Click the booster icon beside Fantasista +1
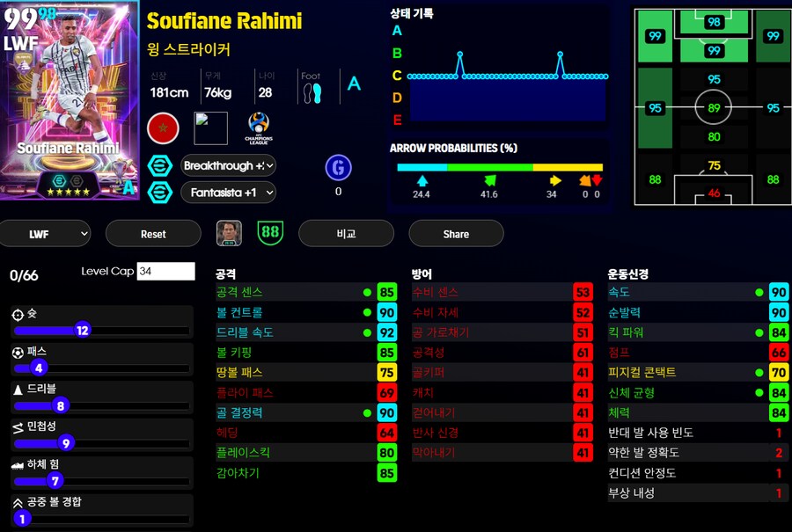This screenshot has height=532, width=792. click(161, 192)
